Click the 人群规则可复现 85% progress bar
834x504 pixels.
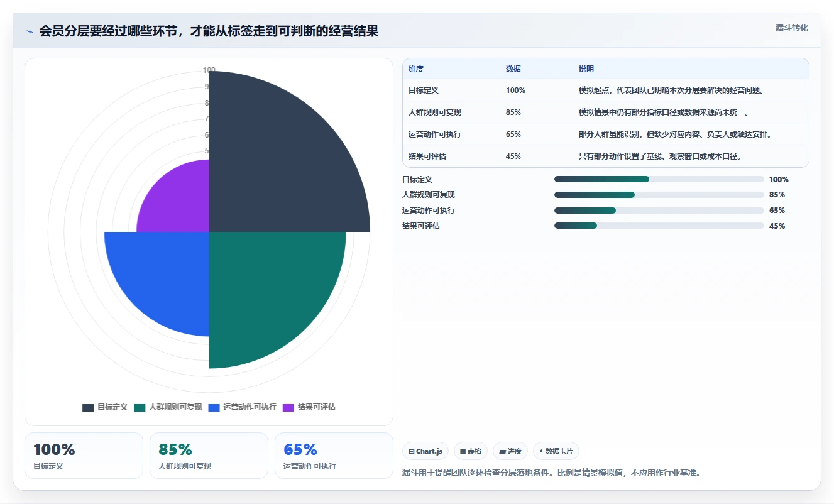click(659, 195)
